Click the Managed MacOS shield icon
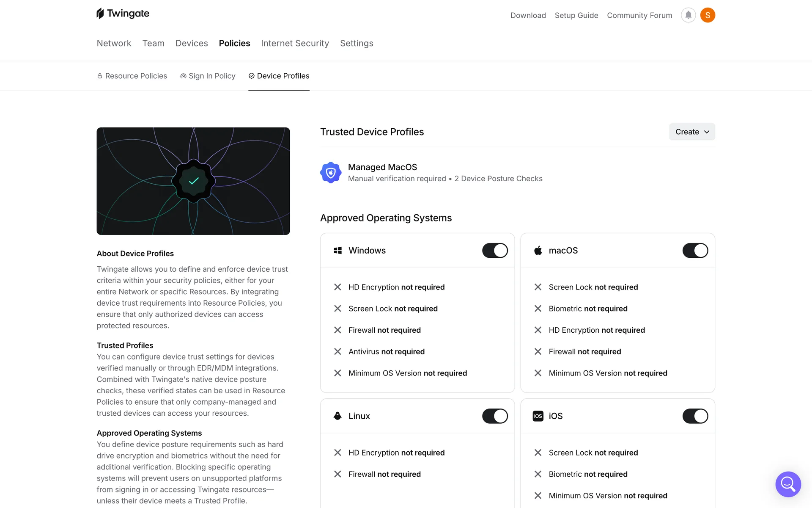 click(x=331, y=173)
